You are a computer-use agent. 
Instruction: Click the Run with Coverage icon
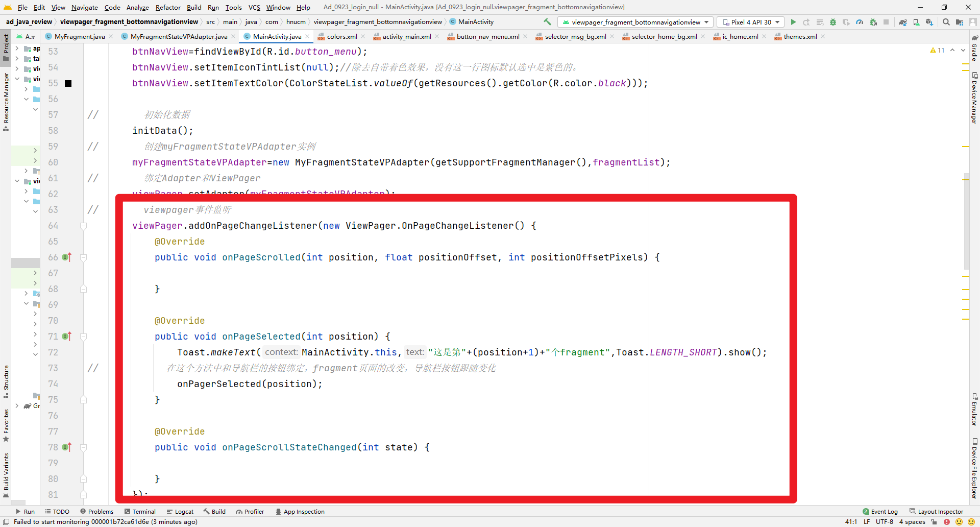(x=846, y=22)
